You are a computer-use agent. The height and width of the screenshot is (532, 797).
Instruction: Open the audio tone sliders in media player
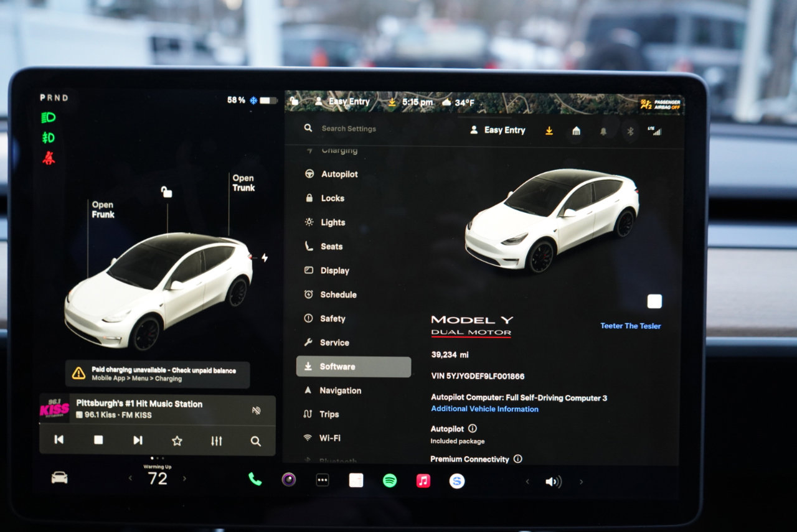pyautogui.click(x=216, y=440)
